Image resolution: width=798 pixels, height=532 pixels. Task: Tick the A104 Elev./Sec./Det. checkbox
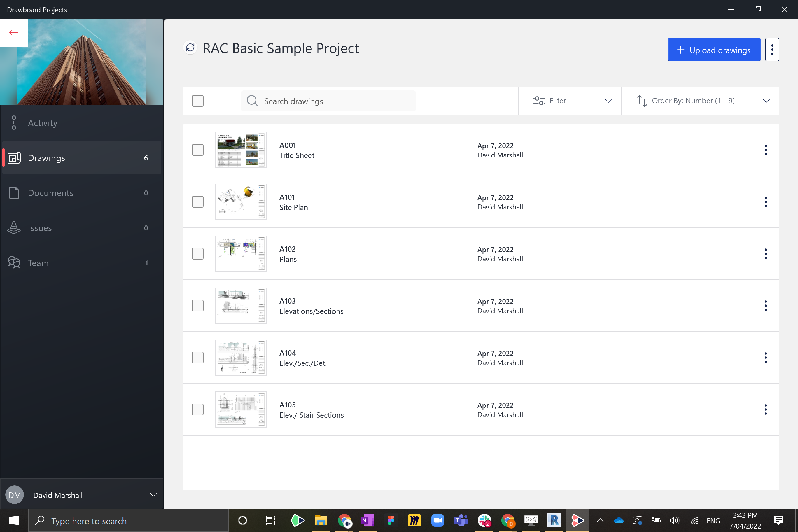[x=197, y=358]
